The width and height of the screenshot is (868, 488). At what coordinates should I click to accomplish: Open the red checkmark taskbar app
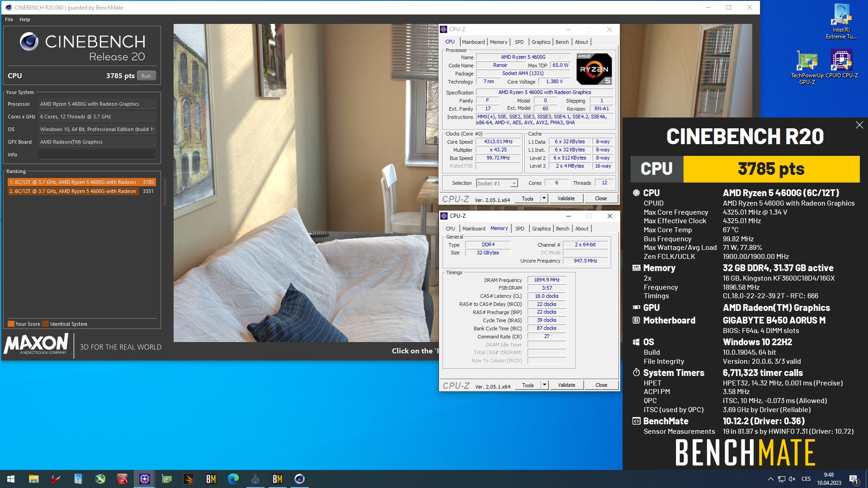pos(56,479)
